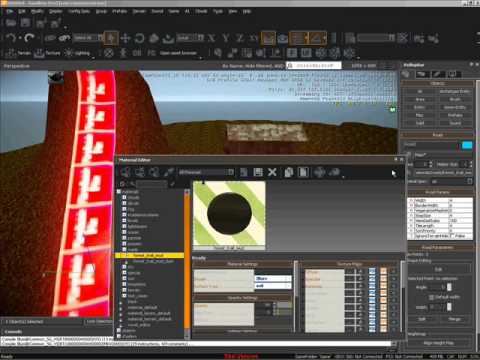Open the All Materials filter dropdown
Image resolution: width=480 pixels, height=360 pixels.
point(206,172)
